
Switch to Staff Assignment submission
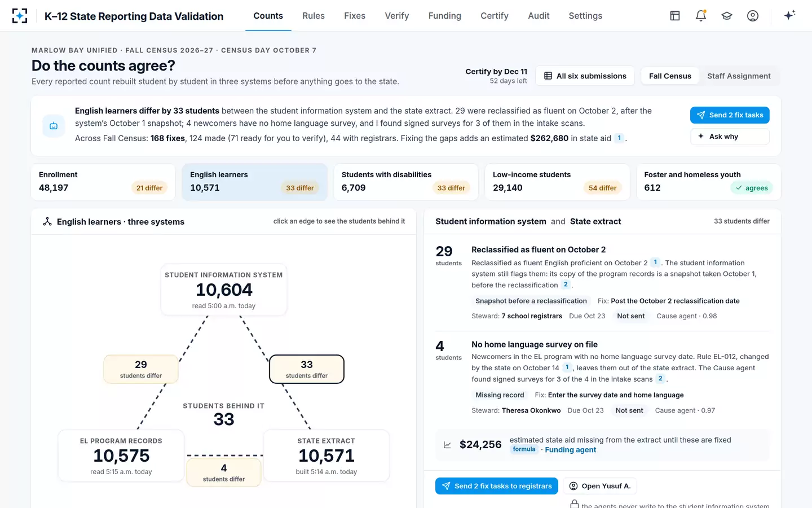tap(739, 76)
